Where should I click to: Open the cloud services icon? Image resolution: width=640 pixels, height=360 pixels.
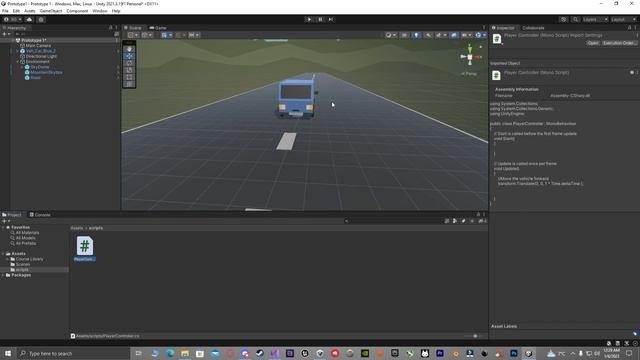coord(29,19)
